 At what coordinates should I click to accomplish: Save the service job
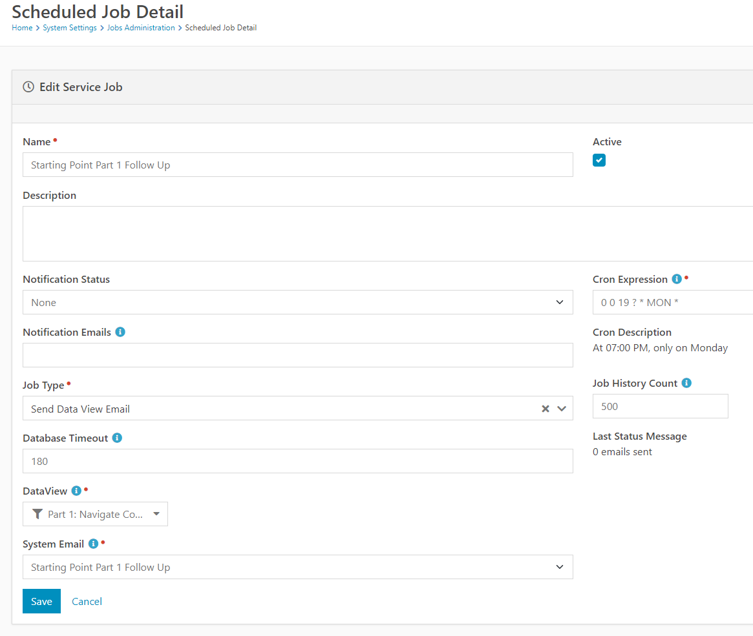pos(42,601)
